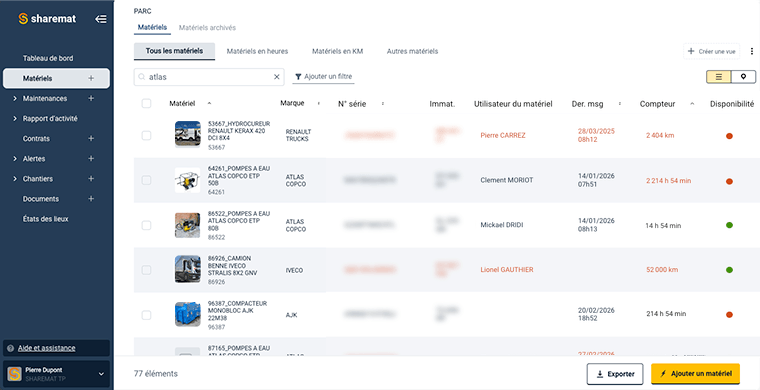
Task: Select Tous les matériels view tab
Action: point(174,51)
